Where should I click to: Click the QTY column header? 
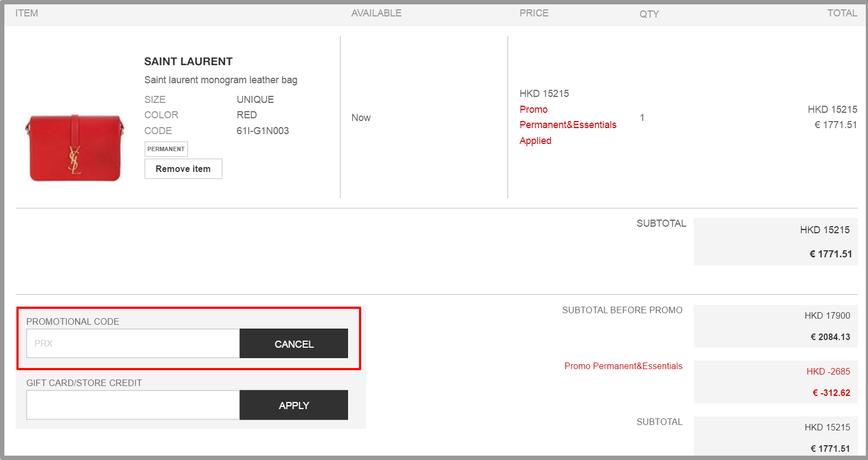[x=649, y=14]
